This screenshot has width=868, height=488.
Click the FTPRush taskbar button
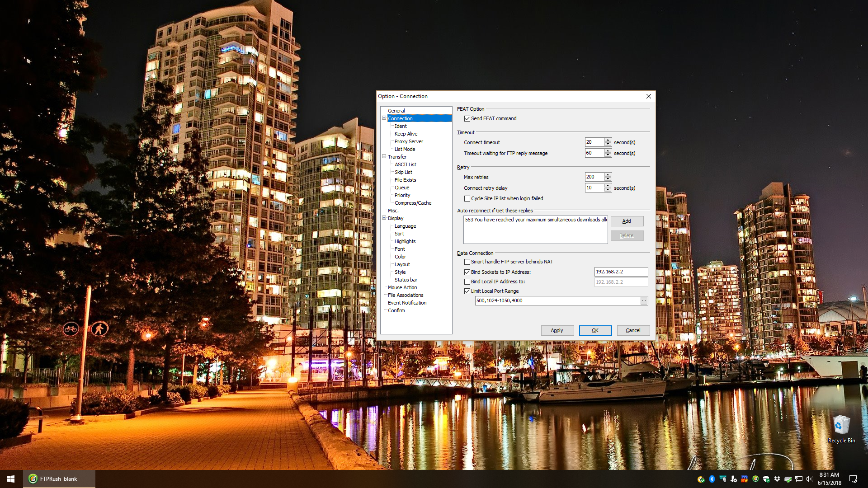coord(59,479)
